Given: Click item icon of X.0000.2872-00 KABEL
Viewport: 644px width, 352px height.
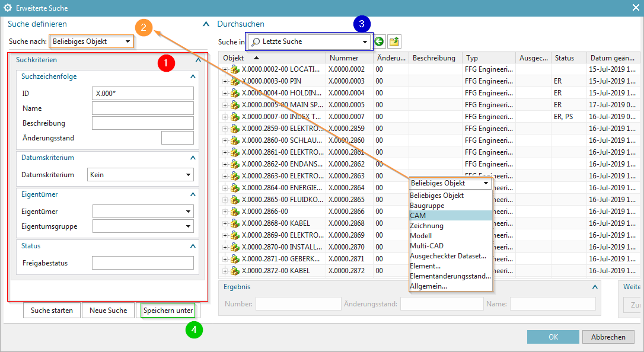Looking at the screenshot, I should pos(235,271).
